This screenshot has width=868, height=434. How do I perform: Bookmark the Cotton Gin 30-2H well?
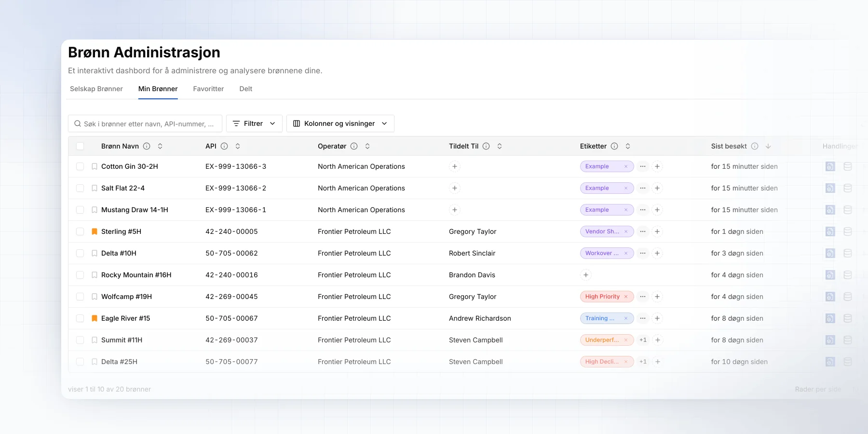point(95,166)
